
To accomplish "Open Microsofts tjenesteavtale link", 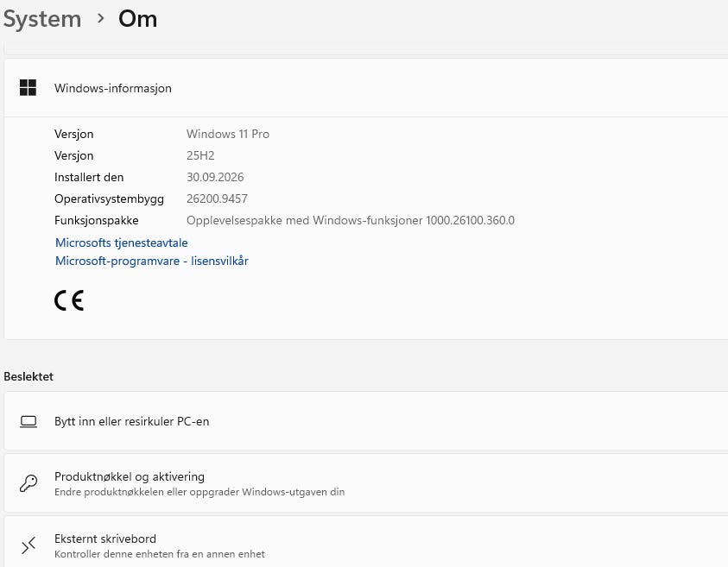I will 122,243.
